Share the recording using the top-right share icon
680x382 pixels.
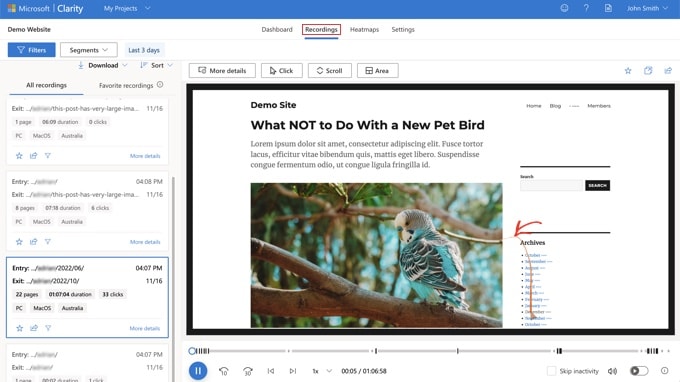pyautogui.click(x=668, y=71)
